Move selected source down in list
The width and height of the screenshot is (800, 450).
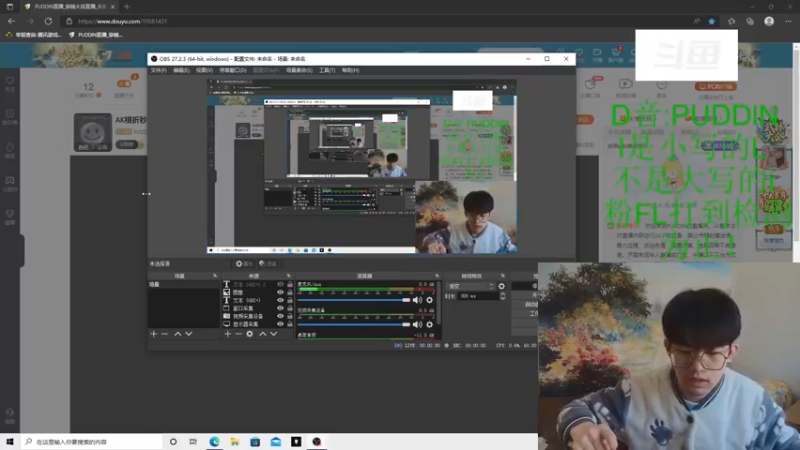(274, 334)
